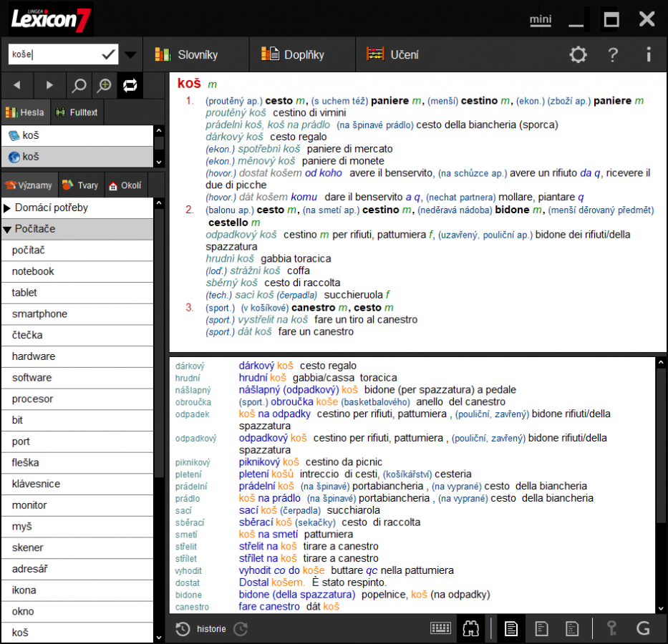Click the historie button
The height and width of the screenshot is (644, 668).
(213, 628)
